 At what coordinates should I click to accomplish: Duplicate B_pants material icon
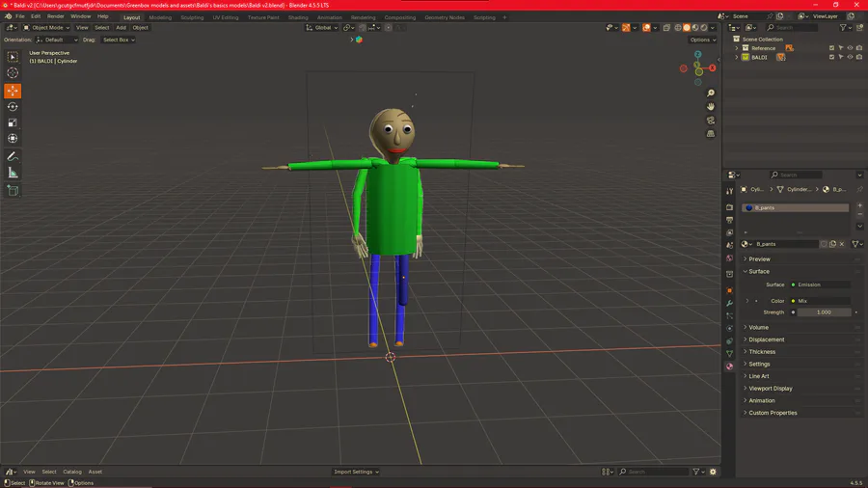tap(832, 244)
